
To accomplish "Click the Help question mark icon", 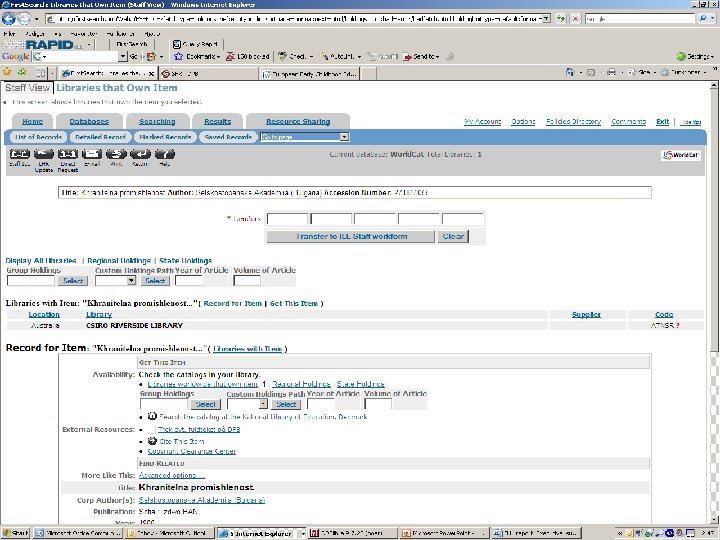I will pos(165,154).
